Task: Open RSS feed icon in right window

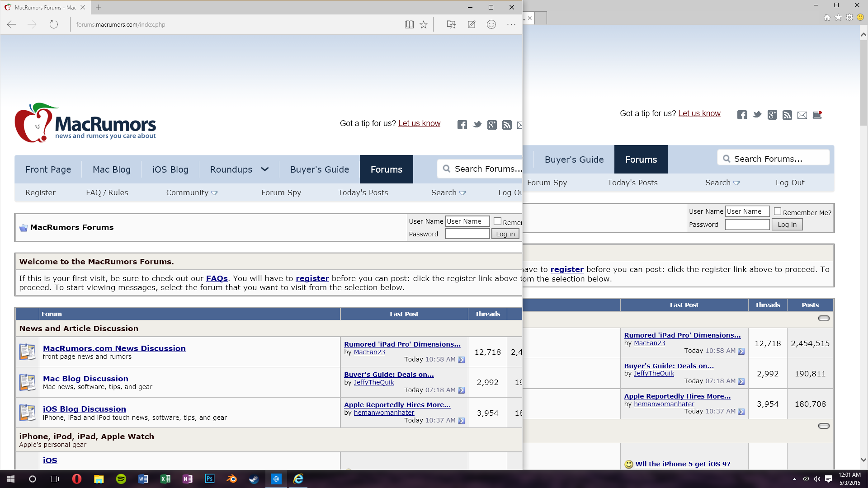Action: [787, 115]
